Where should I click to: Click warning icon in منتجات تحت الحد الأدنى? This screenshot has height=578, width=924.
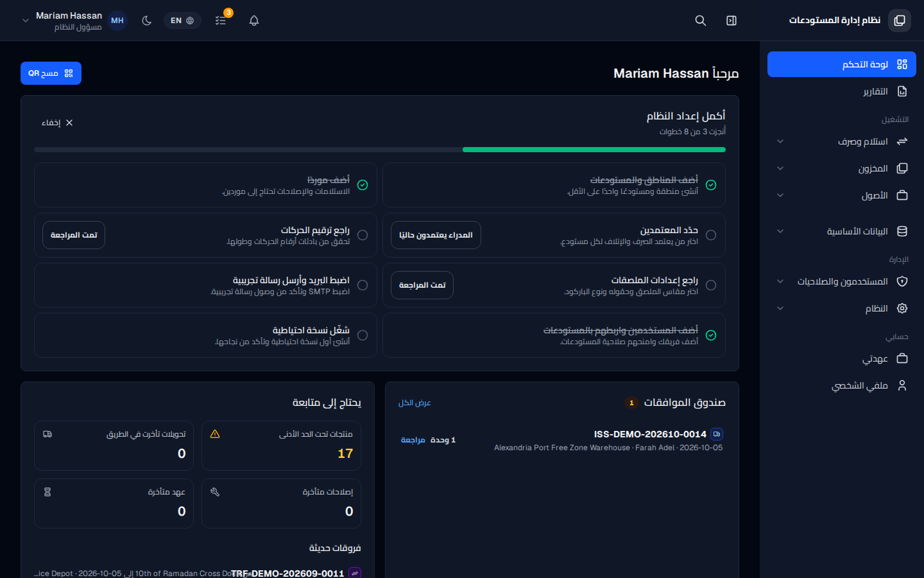pos(215,434)
